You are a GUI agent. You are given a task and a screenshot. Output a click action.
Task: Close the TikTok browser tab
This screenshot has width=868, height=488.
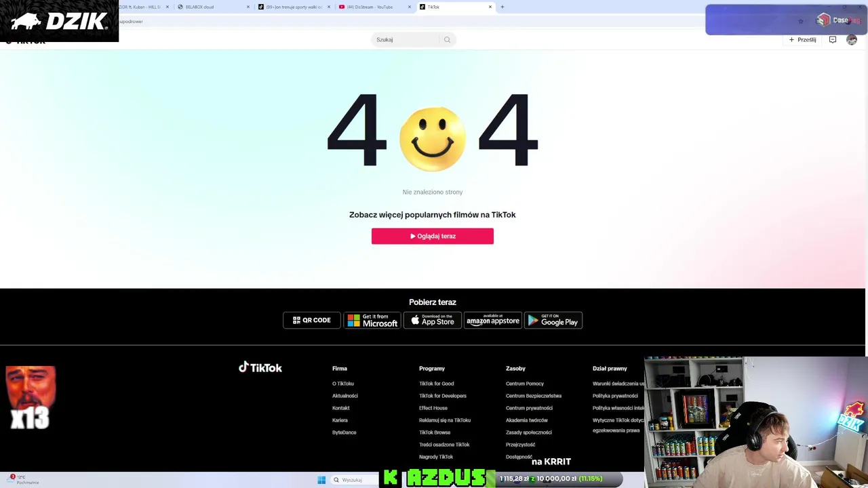pyautogui.click(x=490, y=7)
